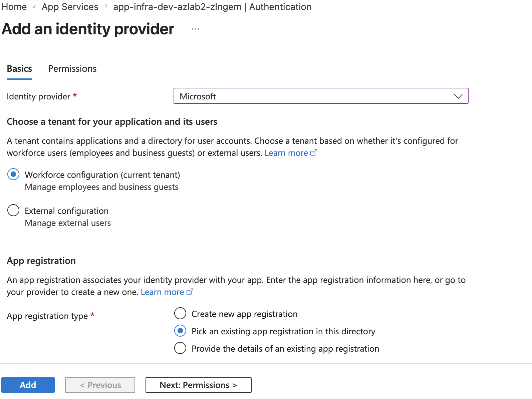
Task: Click Next: Permissions button
Action: pos(198,385)
